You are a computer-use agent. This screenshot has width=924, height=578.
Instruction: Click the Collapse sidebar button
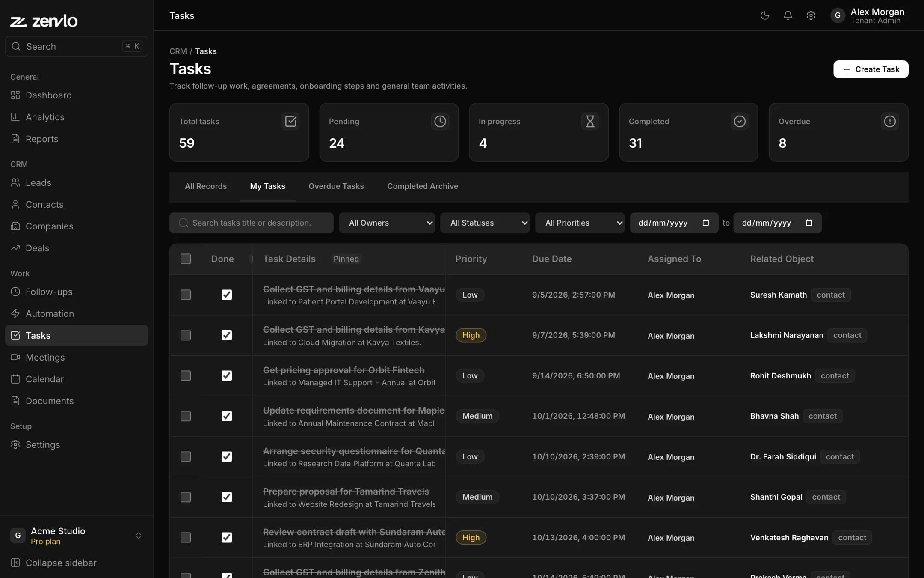pos(77,563)
